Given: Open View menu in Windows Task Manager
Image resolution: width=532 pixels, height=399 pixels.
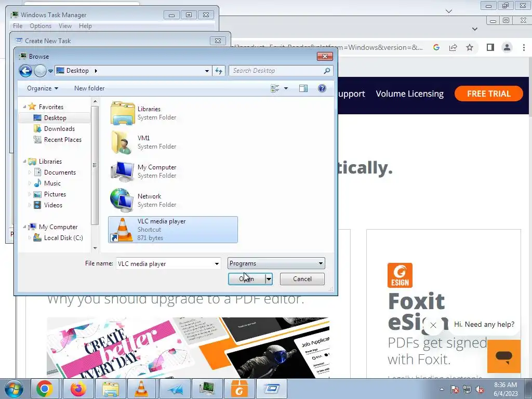Looking at the screenshot, I should (65, 26).
